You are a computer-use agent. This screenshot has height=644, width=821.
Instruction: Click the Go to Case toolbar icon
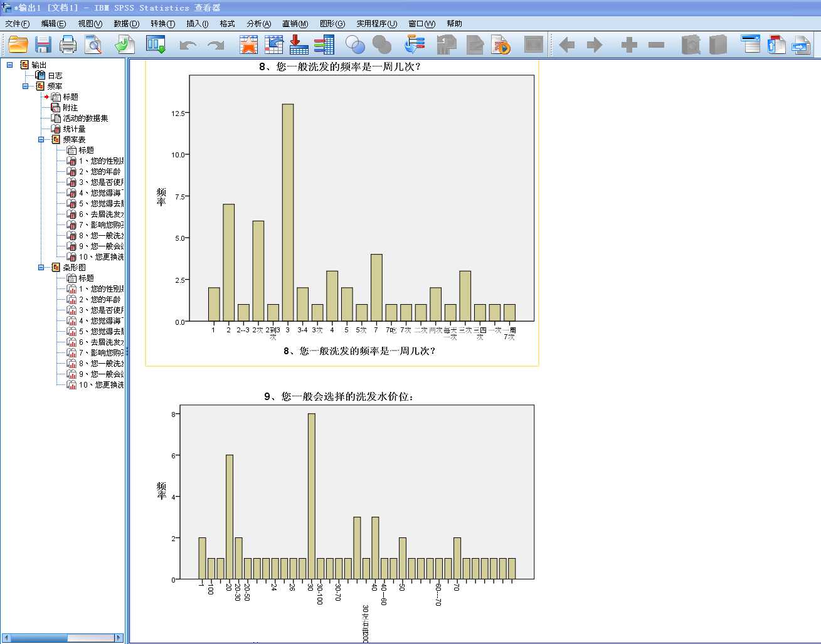(x=274, y=45)
